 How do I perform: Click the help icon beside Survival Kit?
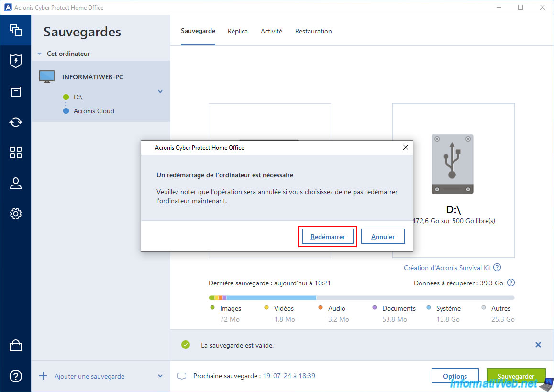click(x=497, y=267)
